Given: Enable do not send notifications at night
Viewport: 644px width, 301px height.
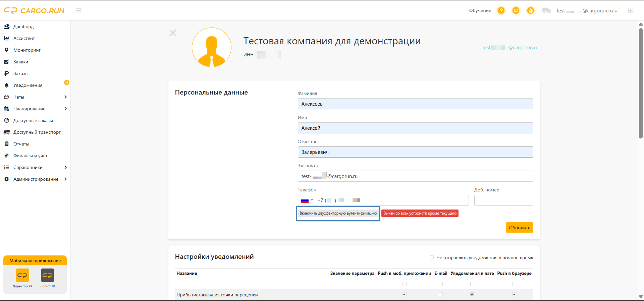Looking at the screenshot, I should pos(432,258).
